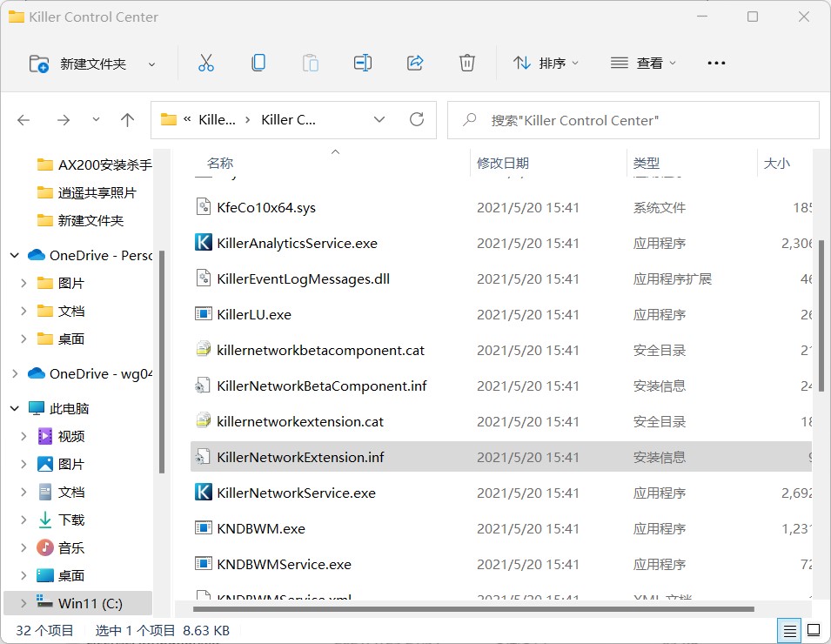Click the Kille... breadcrumb segment

click(217, 120)
